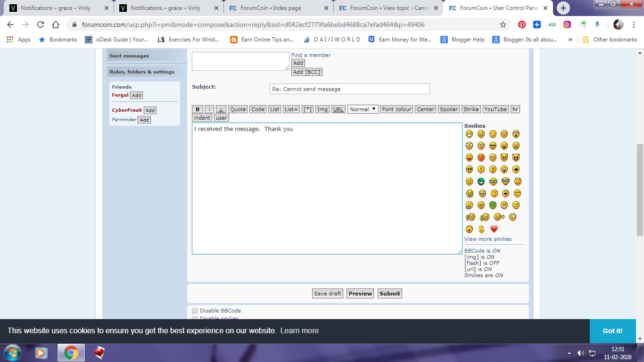The image size is (644, 362).
Task: Apply italic with the i button
Action: coord(209,109)
